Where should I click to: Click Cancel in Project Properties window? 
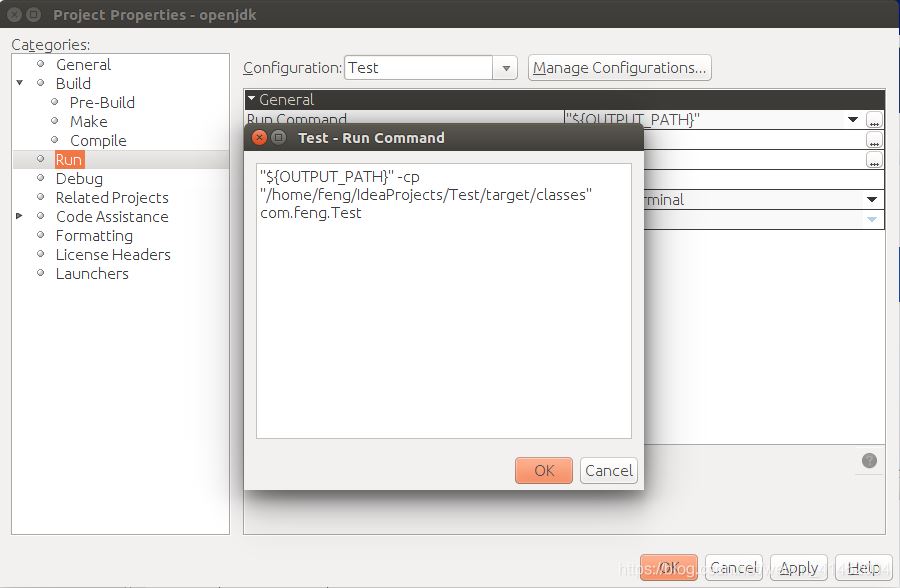tap(734, 567)
